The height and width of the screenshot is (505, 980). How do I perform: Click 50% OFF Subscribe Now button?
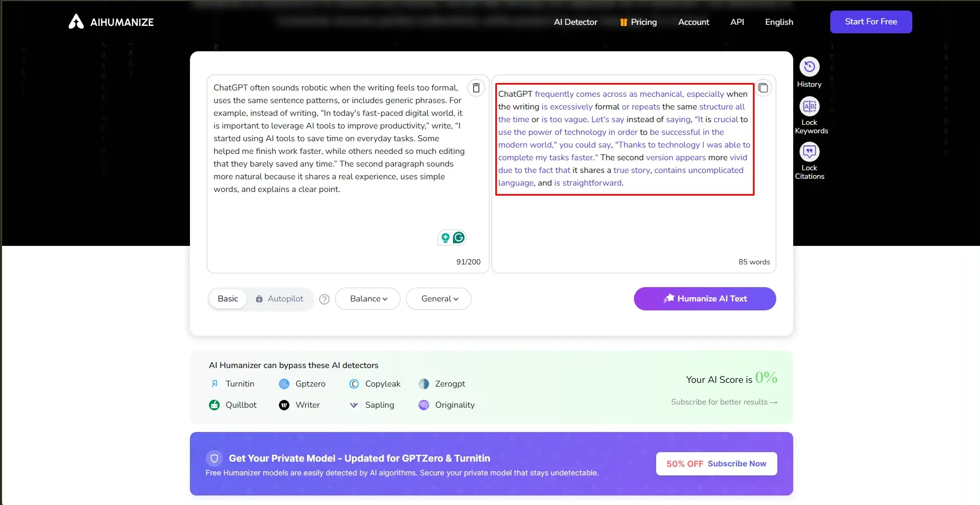click(x=716, y=464)
